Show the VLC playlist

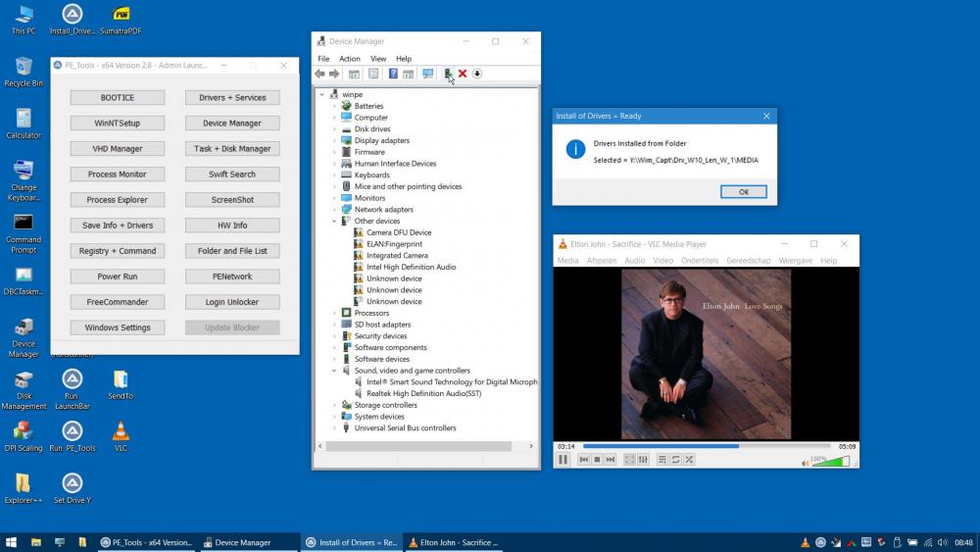(x=662, y=459)
